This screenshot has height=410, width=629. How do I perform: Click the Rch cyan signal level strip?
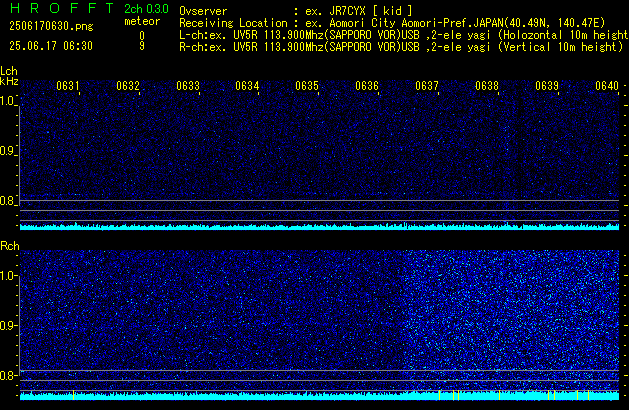pos(319,396)
